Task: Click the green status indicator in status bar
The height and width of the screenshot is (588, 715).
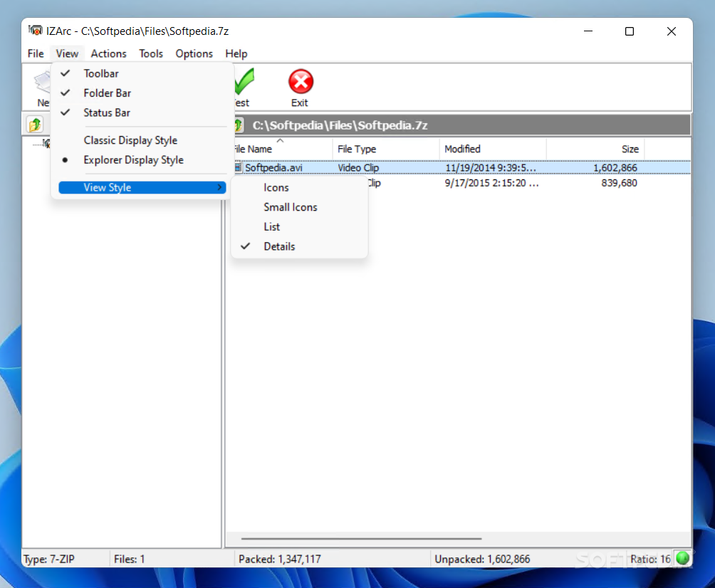Action: pos(683,558)
